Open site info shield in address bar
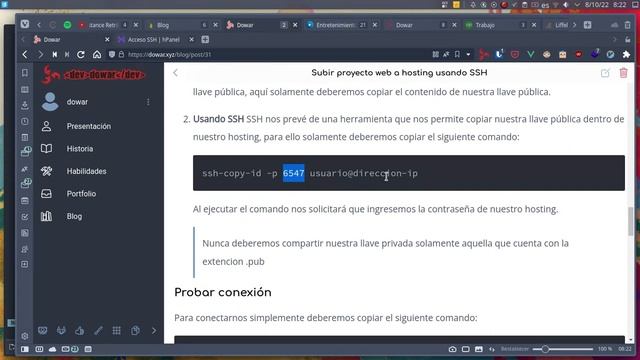640x360 pixels. pyautogui.click(x=112, y=54)
